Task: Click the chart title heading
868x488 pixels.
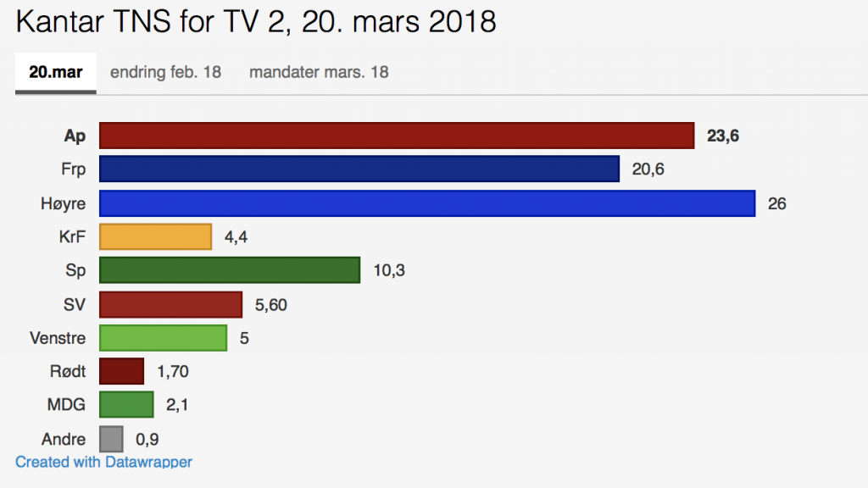Action: point(256,22)
